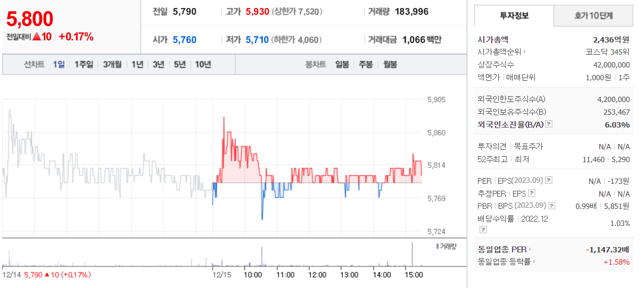644x288 pixels.
Task: Click the 저가 value 5,710
Action: [x=258, y=40]
